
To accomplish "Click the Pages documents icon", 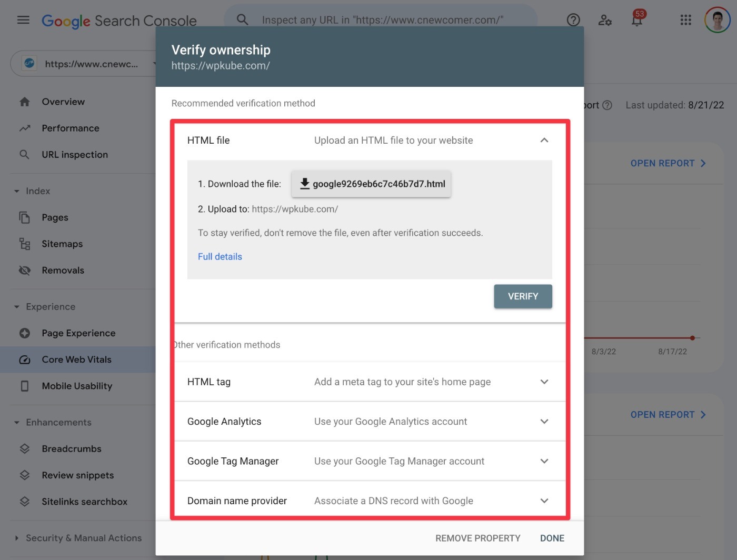I will pyautogui.click(x=25, y=217).
